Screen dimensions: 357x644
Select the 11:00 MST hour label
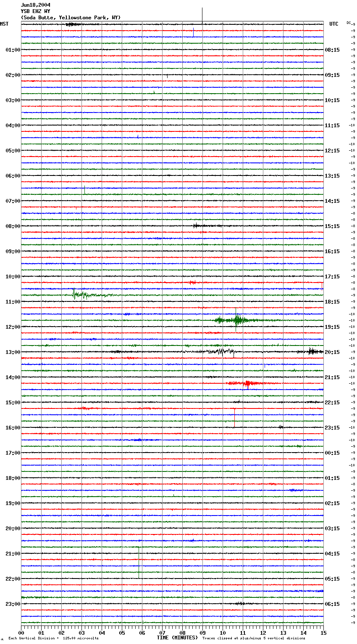coord(13,302)
